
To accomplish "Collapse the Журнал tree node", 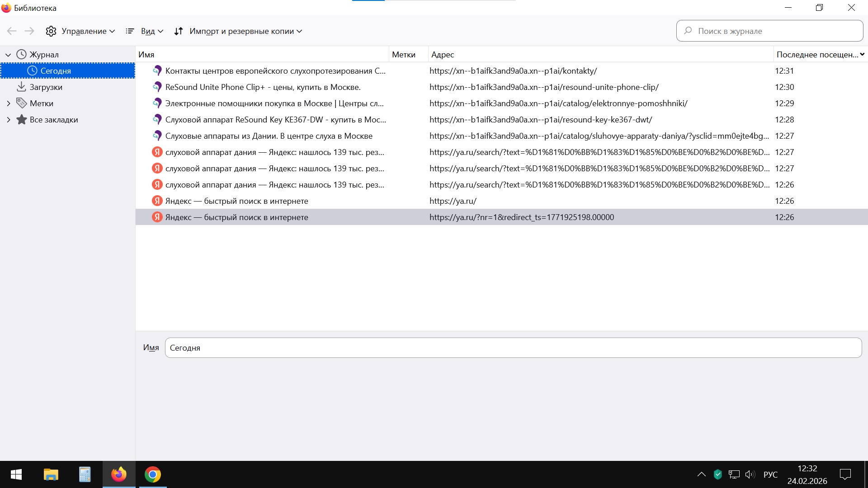I will tap(8, 55).
